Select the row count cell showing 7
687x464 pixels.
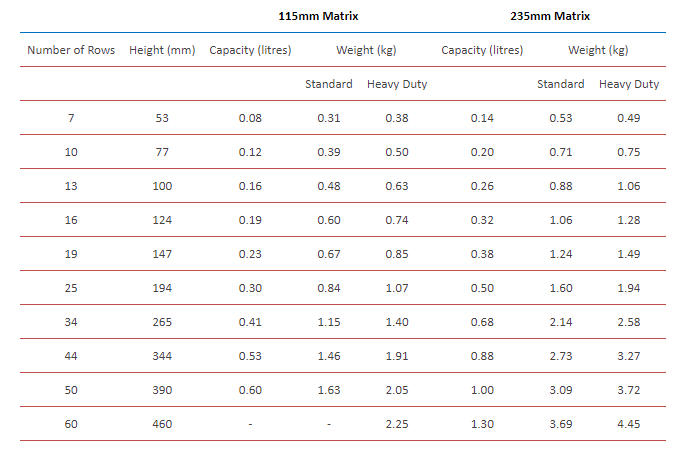click(x=71, y=118)
